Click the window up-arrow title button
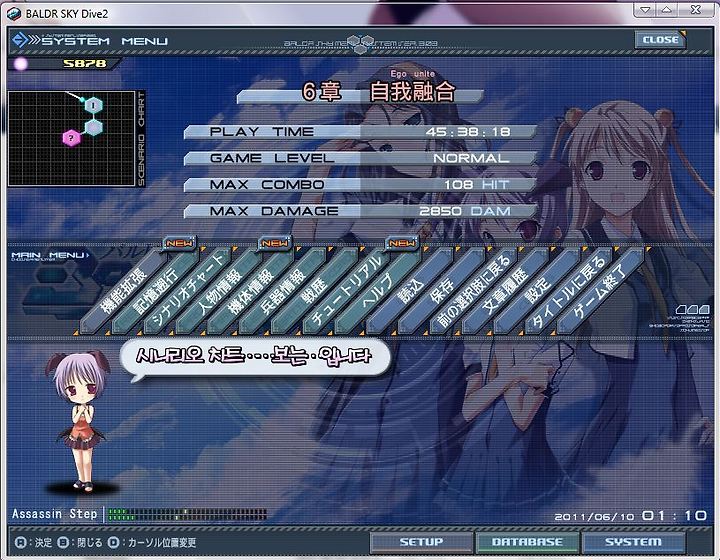Image resolution: width=720 pixels, height=560 pixels. point(666,10)
